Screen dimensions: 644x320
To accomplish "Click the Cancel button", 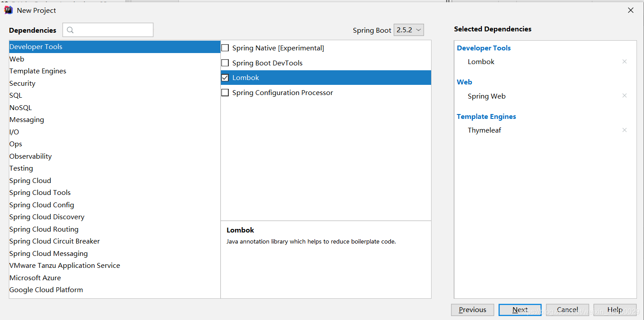I will pos(568,310).
